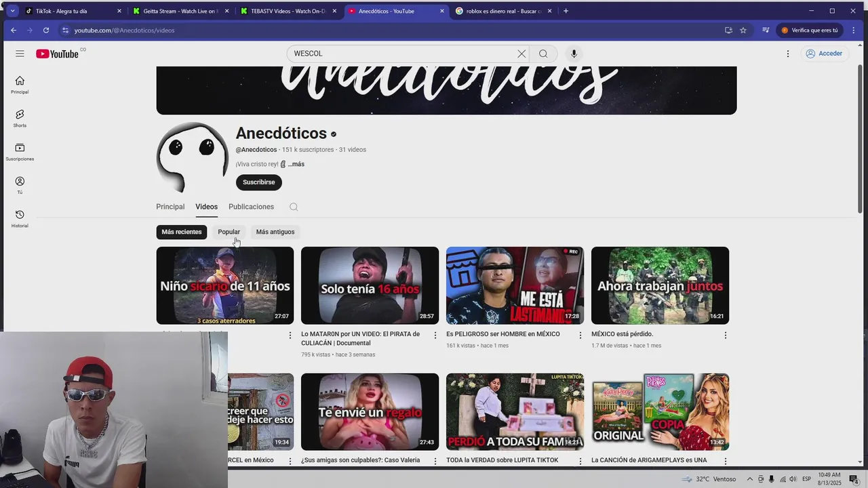Go to YouTube home via the logo
868x488 pixels.
coord(58,54)
